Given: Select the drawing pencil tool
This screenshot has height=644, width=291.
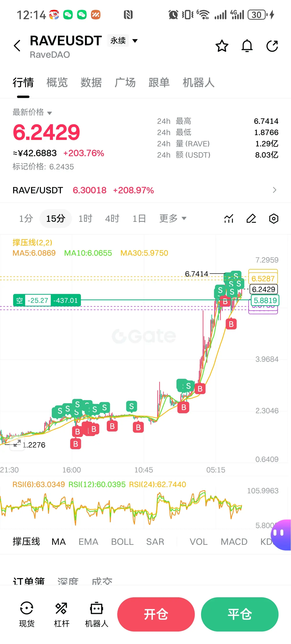Looking at the screenshot, I should pyautogui.click(x=251, y=218).
